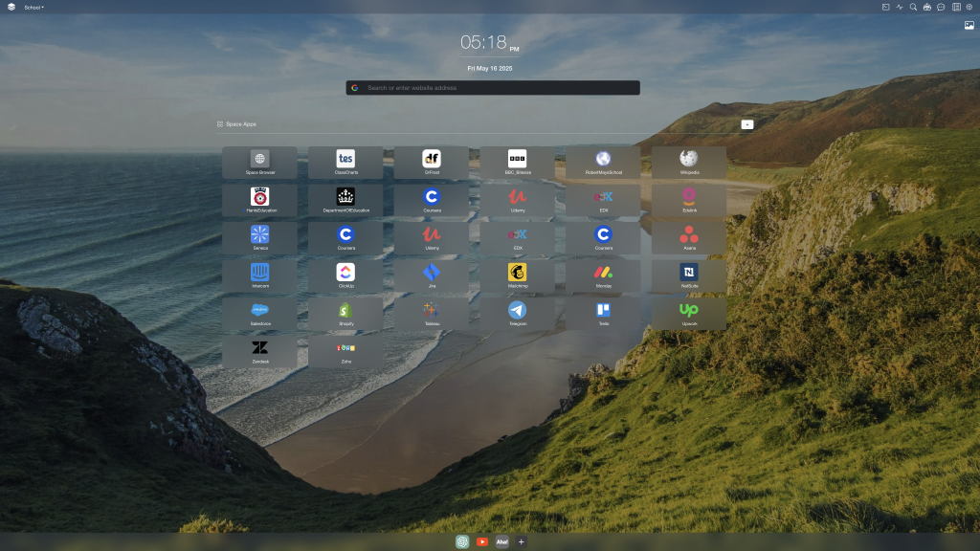Launch the Zoho app tile

[x=345, y=352]
